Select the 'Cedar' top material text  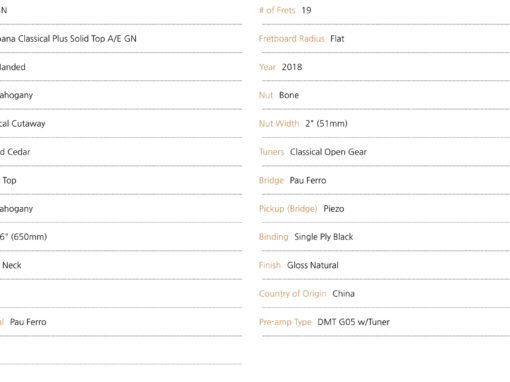pos(19,152)
